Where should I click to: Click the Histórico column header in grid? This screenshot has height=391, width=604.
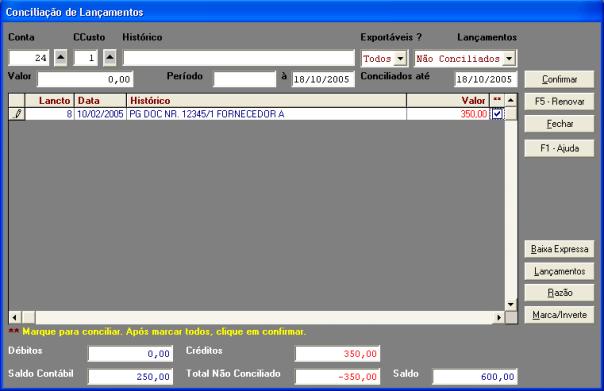point(266,101)
